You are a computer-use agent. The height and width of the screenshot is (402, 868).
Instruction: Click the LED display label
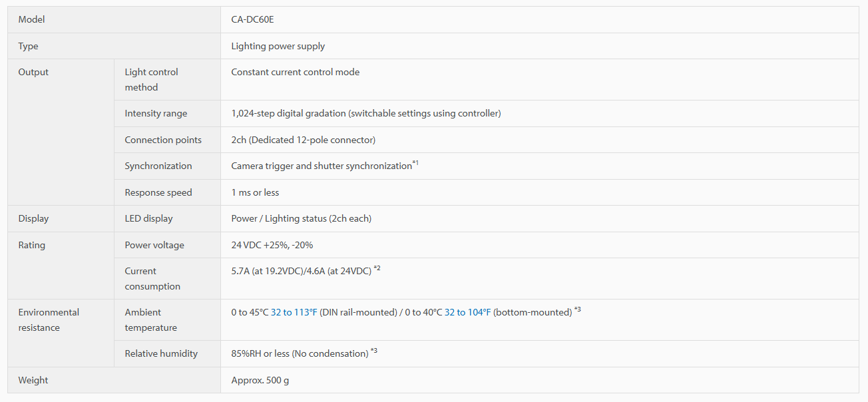click(x=148, y=218)
